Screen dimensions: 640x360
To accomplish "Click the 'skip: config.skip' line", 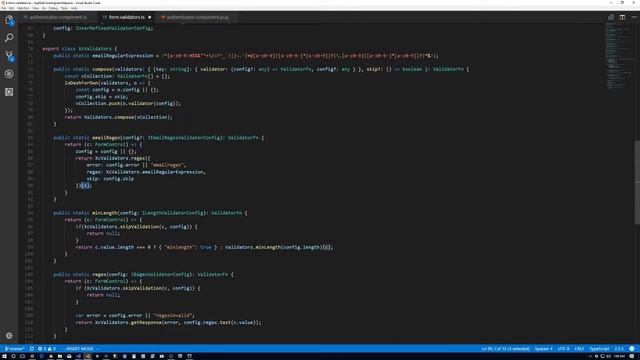I will pyautogui.click(x=110, y=179).
